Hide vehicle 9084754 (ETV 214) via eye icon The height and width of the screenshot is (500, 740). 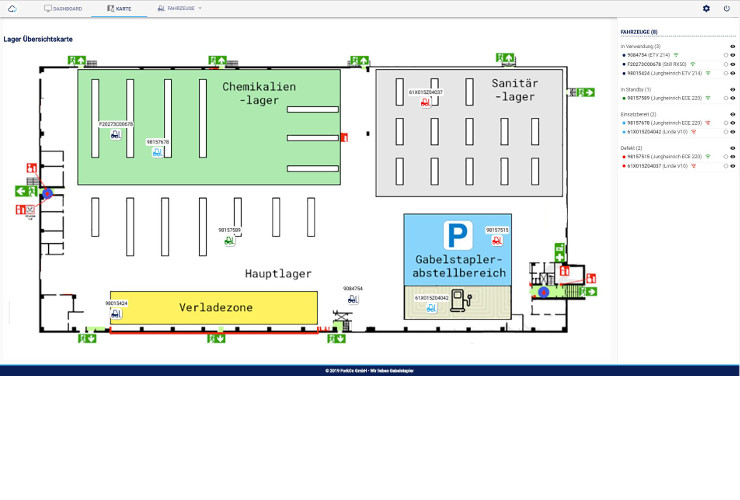(x=733, y=55)
